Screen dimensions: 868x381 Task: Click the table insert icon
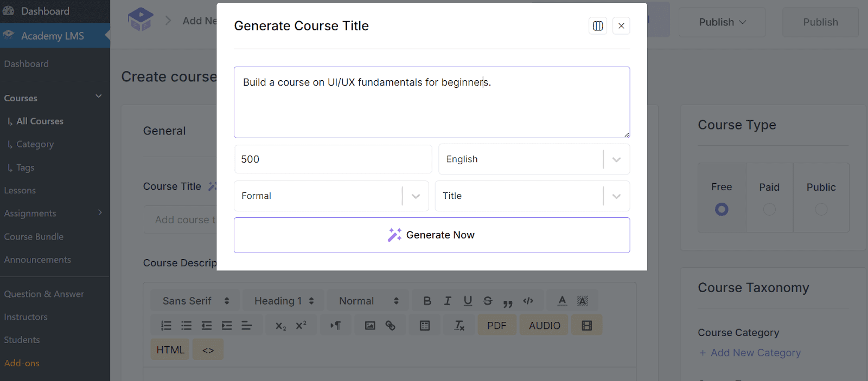[x=425, y=326]
